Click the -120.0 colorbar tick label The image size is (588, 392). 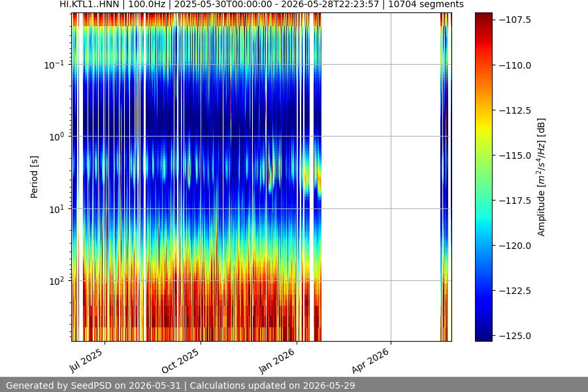coord(515,246)
